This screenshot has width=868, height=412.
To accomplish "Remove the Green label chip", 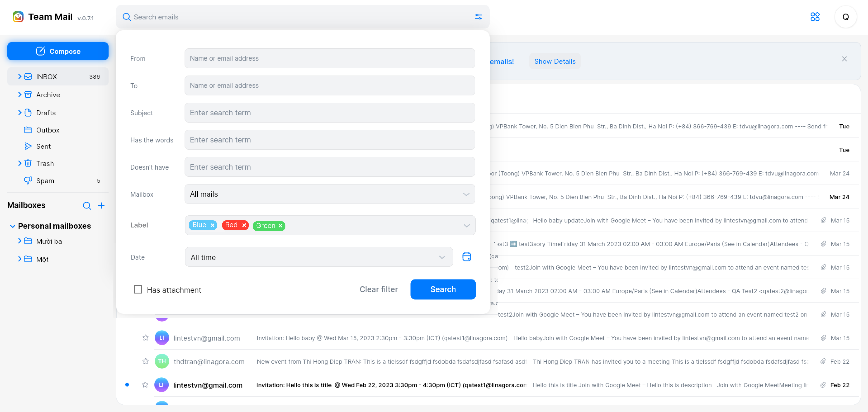I will click(x=280, y=226).
